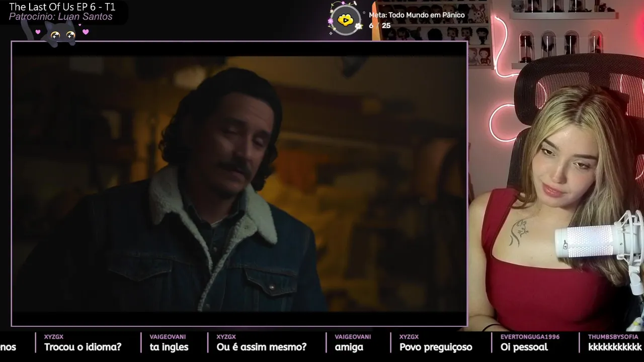Click the chat message 'Ou é assim mesmo?'
The height and width of the screenshot is (362, 644).
pos(262,347)
